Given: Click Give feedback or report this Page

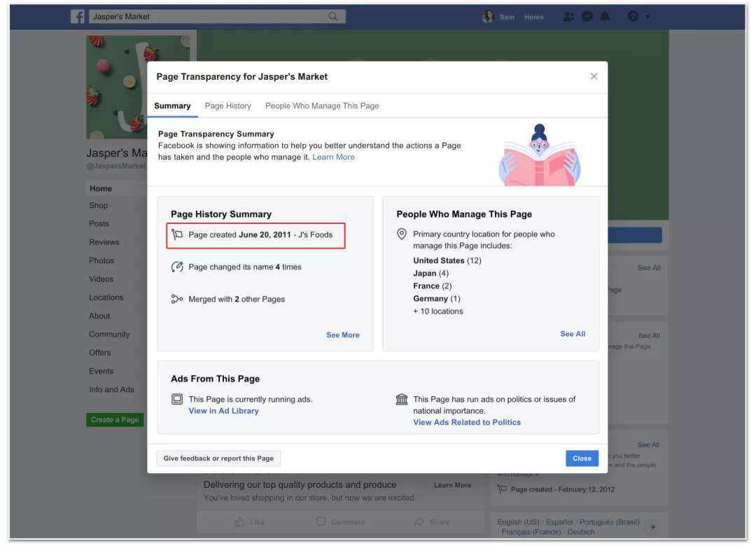Looking at the screenshot, I should (x=218, y=458).
